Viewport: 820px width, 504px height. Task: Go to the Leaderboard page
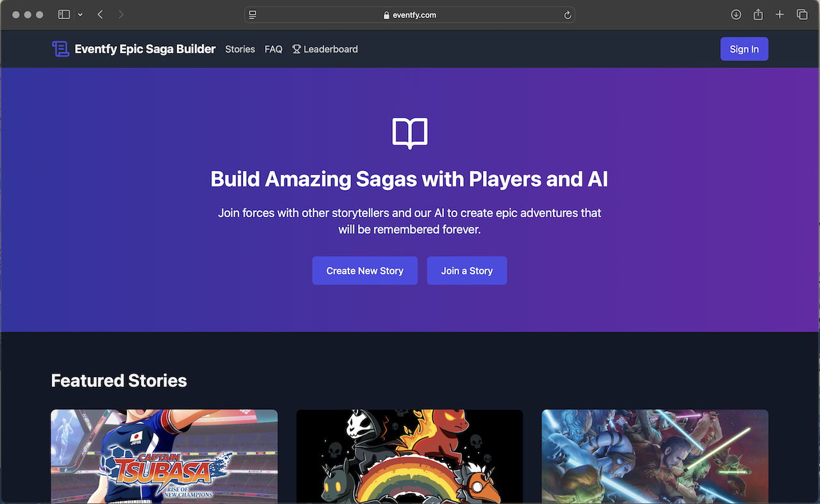(330, 49)
